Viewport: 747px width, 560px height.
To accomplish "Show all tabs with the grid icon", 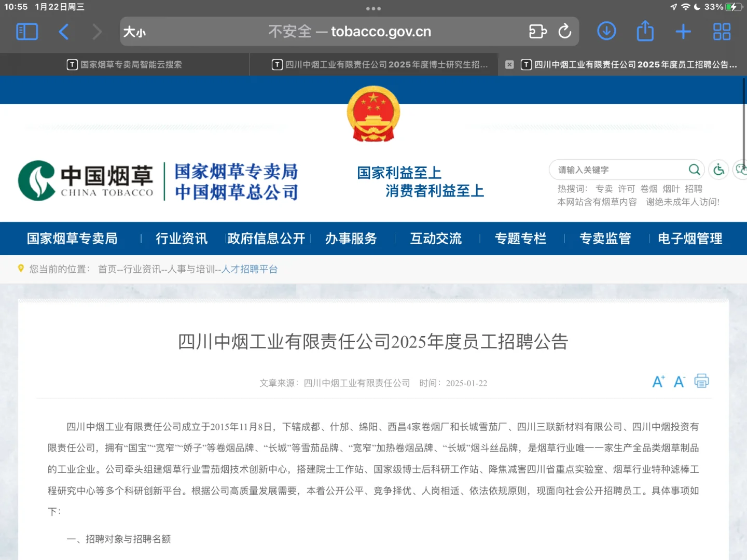I will tap(721, 31).
